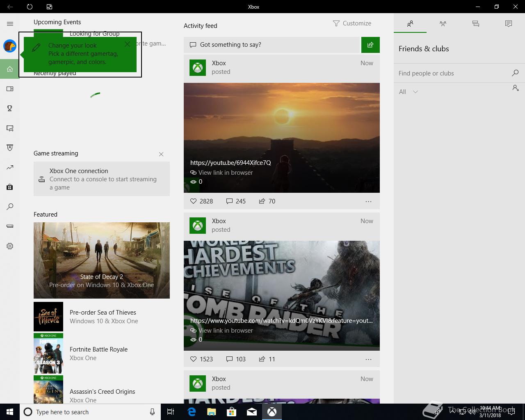Viewport: 525px width, 420px height.
Task: Click the Got something to say field
Action: pos(272,45)
